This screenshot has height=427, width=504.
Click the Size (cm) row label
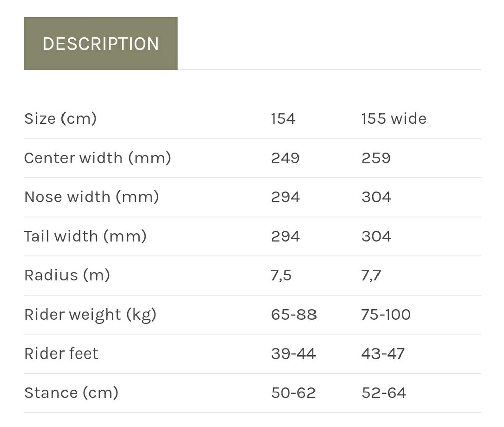point(60,119)
